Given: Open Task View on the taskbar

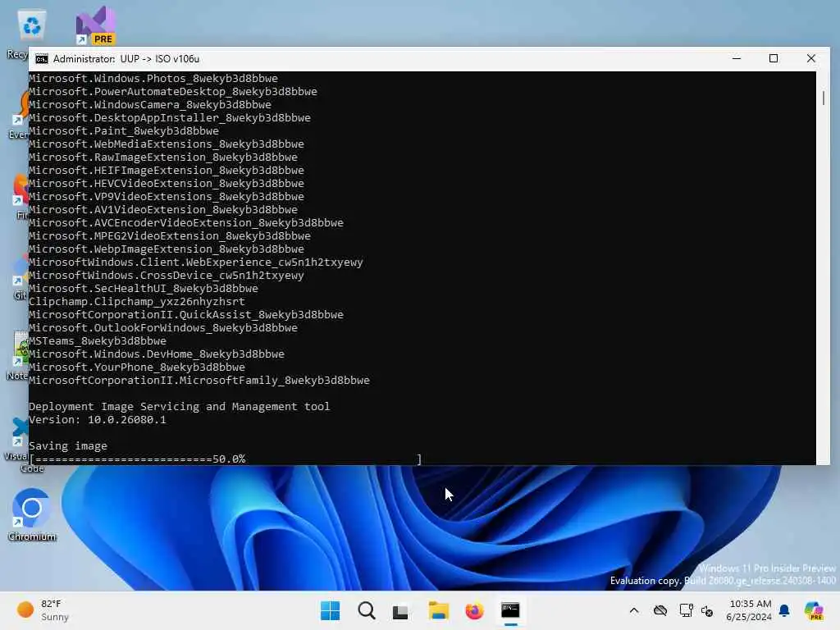Looking at the screenshot, I should [400, 611].
